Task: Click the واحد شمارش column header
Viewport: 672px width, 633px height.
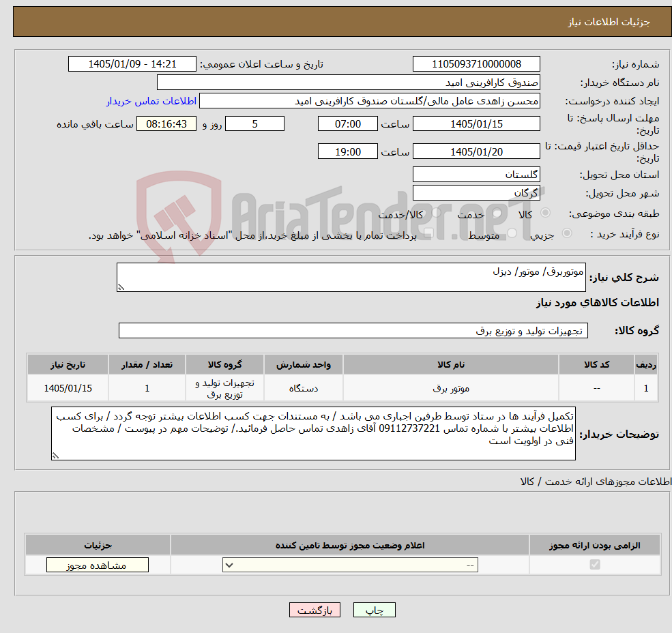Action: tap(304, 364)
